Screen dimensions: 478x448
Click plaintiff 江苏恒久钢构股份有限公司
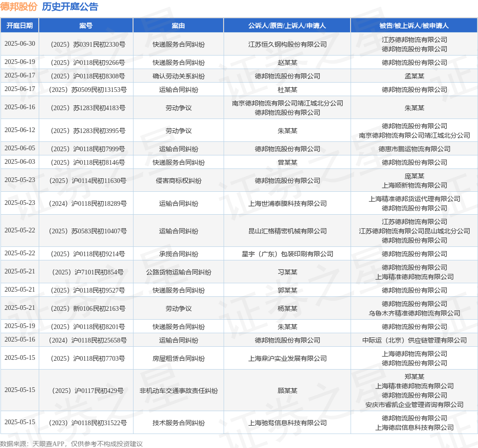click(x=287, y=44)
